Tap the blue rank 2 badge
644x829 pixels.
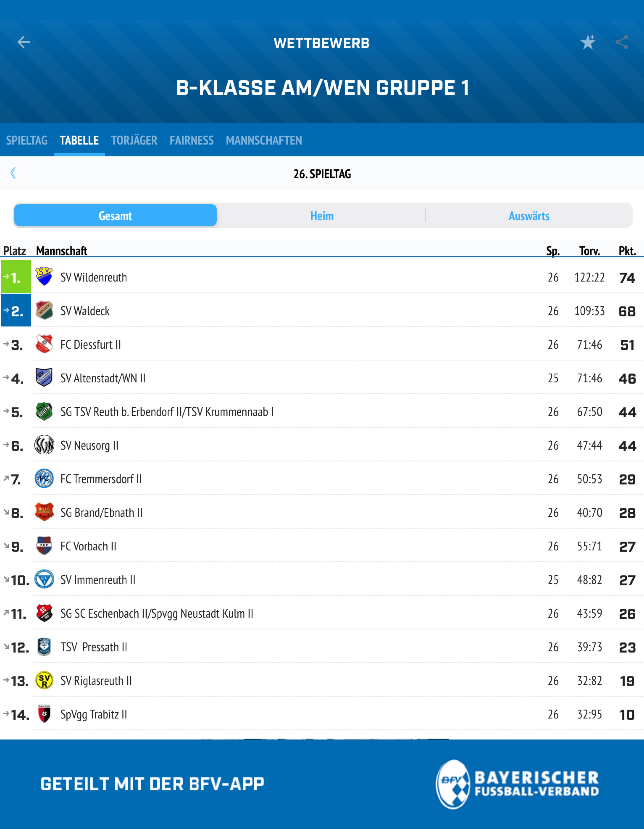point(16,310)
